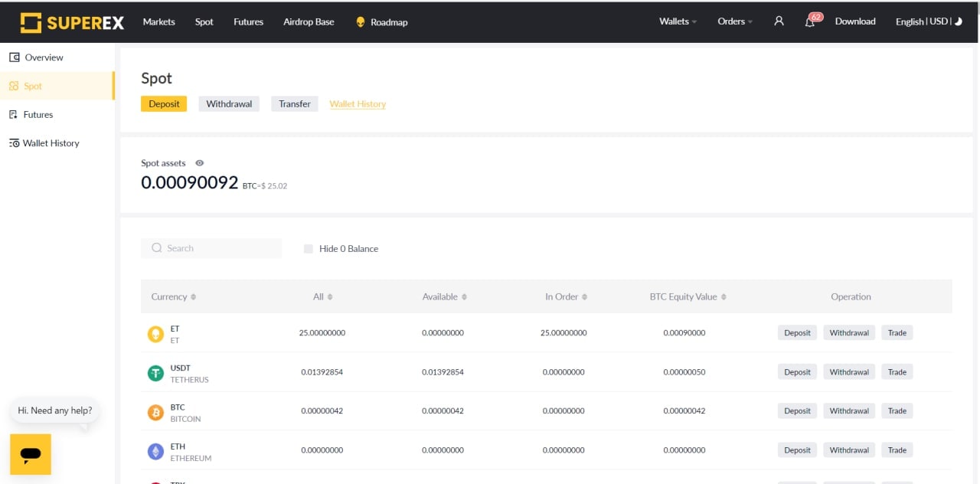This screenshot has height=484, width=980.
Task: Click the coin Search input field
Action: (218, 248)
